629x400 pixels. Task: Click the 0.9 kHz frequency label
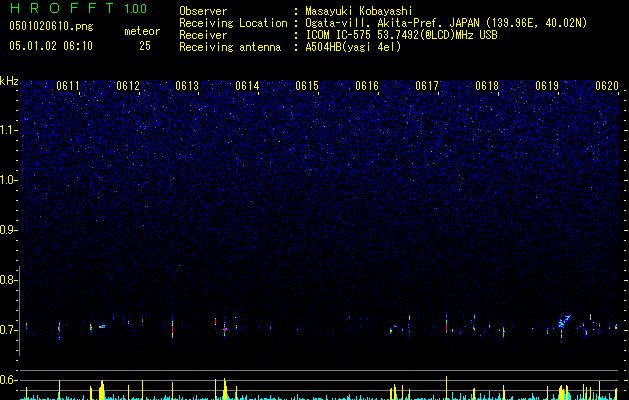click(x=7, y=230)
